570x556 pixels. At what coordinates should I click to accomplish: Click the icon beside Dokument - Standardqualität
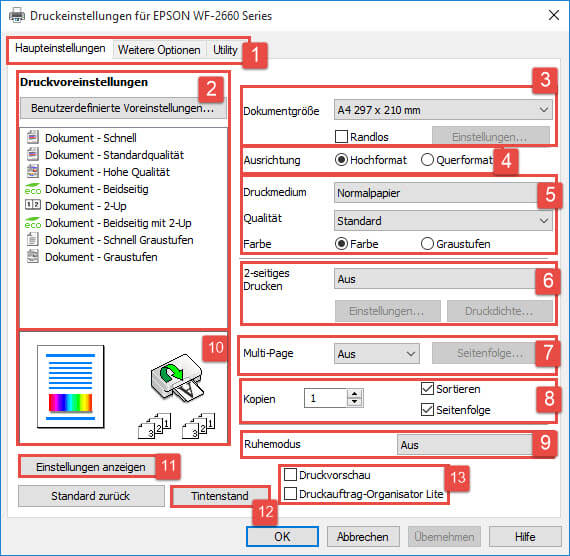[x=33, y=155]
